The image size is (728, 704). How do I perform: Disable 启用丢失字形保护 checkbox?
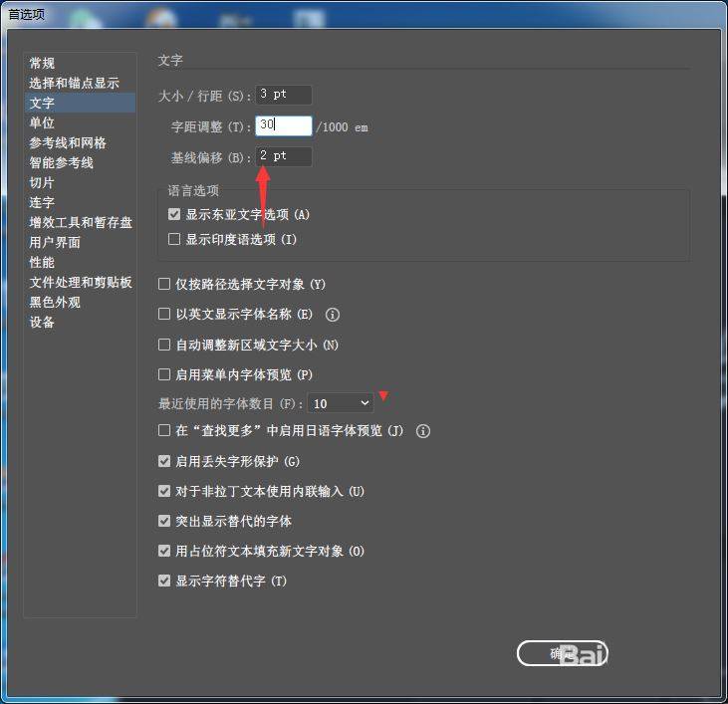coord(165,462)
